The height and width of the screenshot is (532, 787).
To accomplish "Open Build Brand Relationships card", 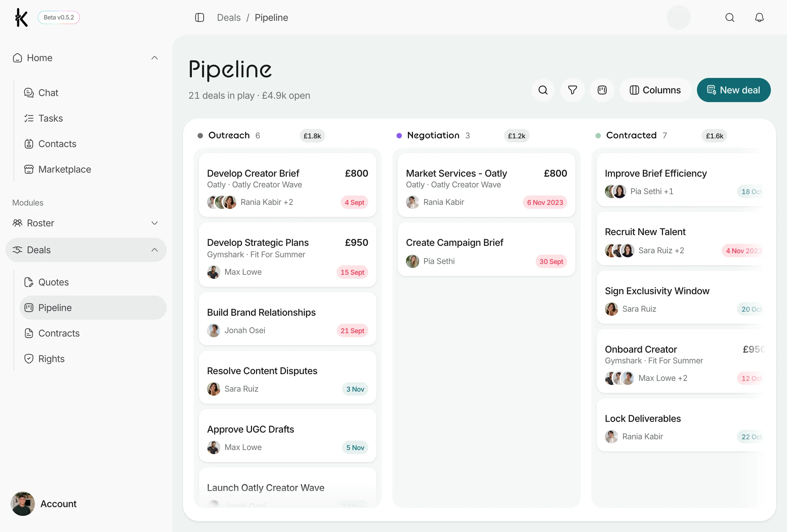I will (288, 319).
